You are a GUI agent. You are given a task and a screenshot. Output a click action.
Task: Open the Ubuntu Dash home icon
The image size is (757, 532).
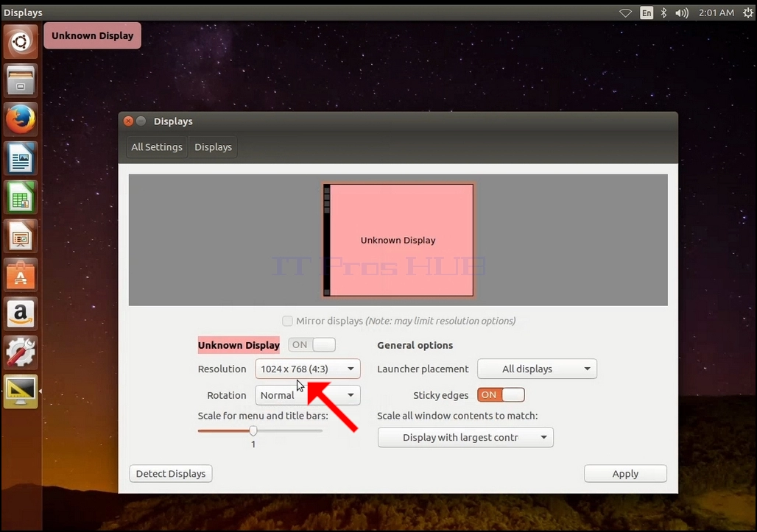pos(21,42)
